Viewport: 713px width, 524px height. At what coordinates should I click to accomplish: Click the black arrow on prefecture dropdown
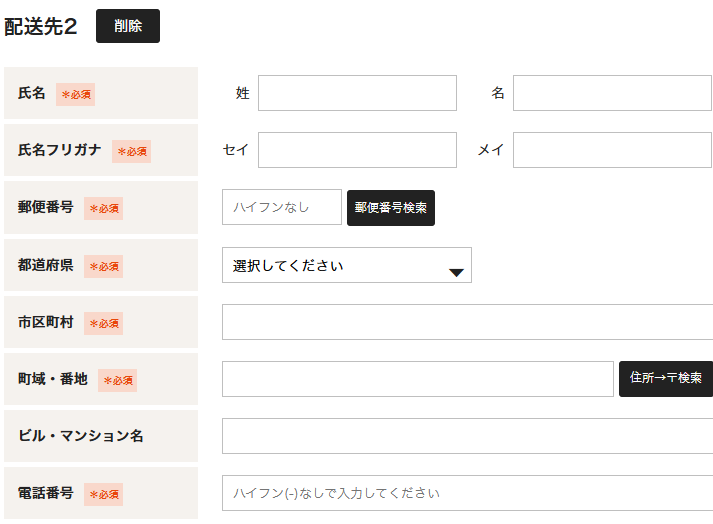(x=456, y=272)
